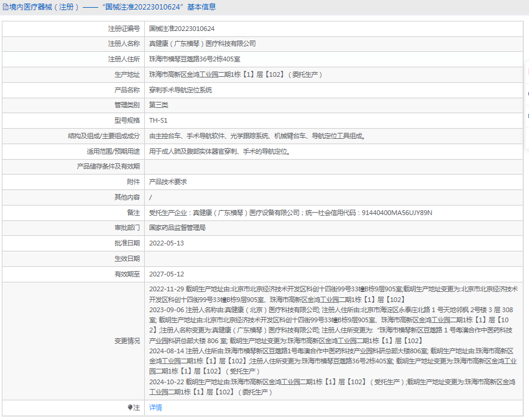Select the 结构及组成/主要组成成分 row label
Screen dimensions: 529x420
[104, 136]
